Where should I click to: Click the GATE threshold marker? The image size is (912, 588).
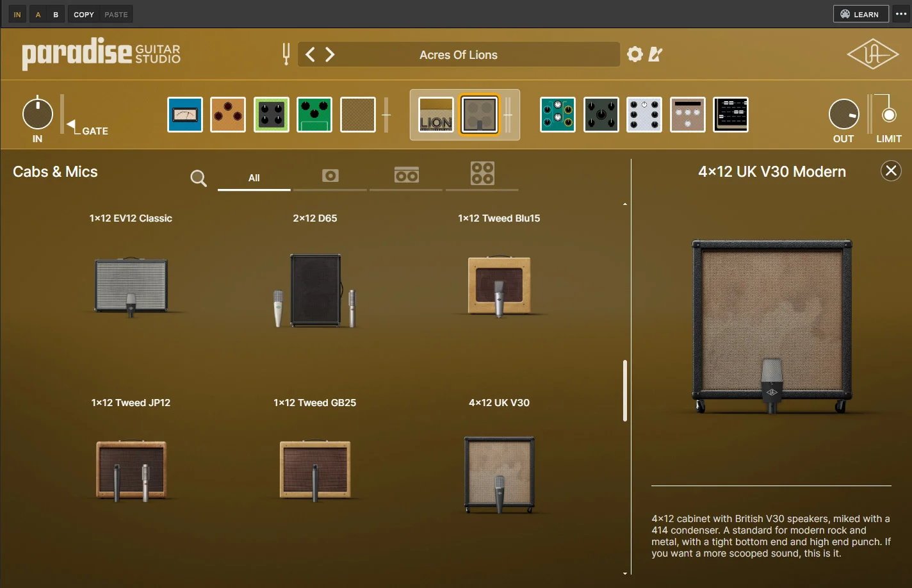click(70, 124)
